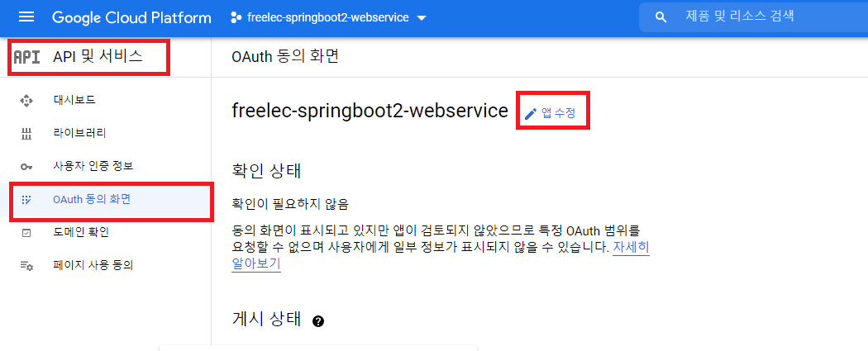Viewport: 868px width, 351px height.
Task: Click the freelec-springboot2-webservice app name heading
Action: click(370, 111)
